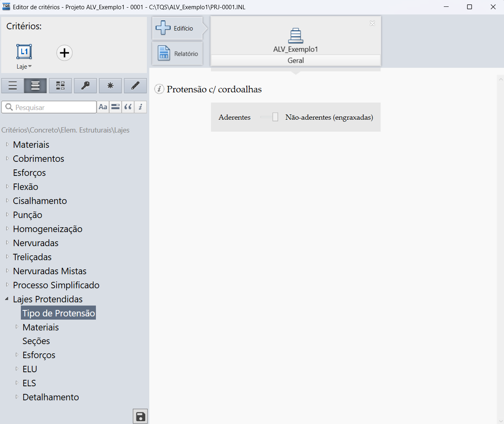Expand Esforços under Lajes Protendidas
This screenshot has height=424, width=504.
click(17, 355)
